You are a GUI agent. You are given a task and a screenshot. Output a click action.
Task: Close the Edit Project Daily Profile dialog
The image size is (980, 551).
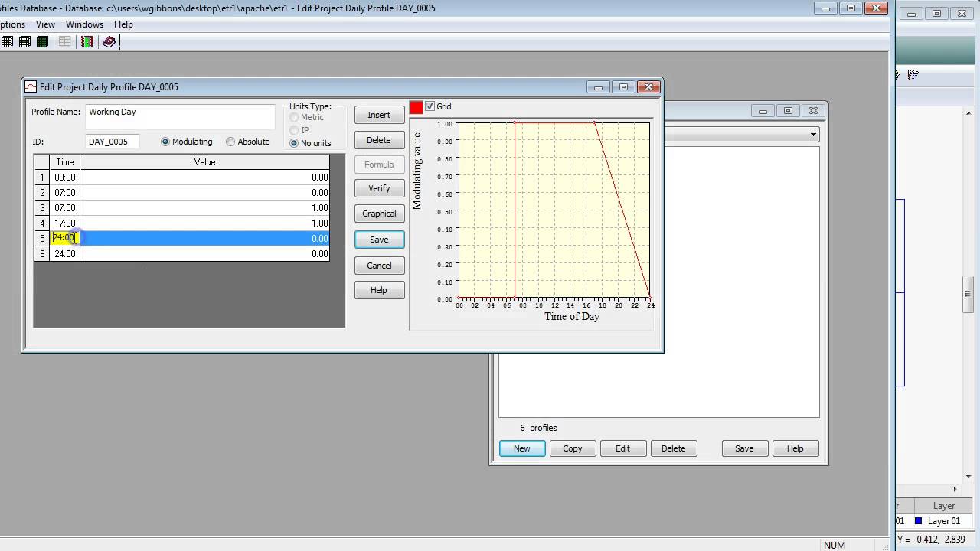point(649,86)
